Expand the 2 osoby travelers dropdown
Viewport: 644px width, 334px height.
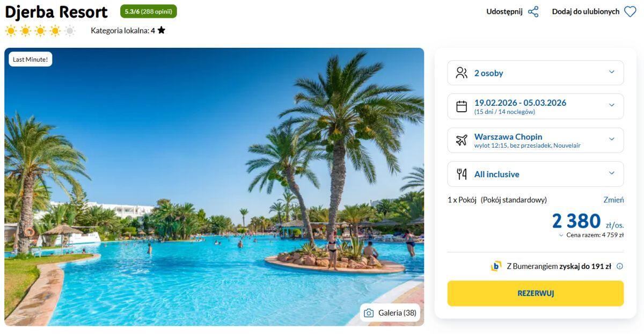pos(611,72)
